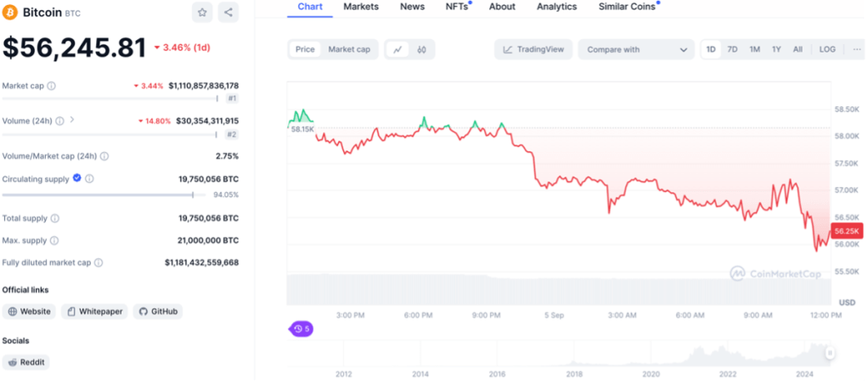Open the TradingView chart button
Viewport: 868px width, 384px height.
533,49
